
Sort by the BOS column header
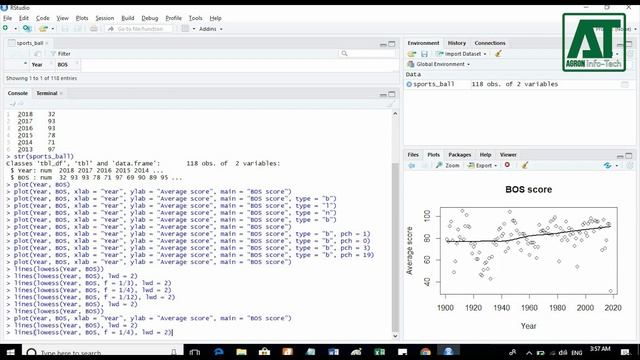tap(62, 64)
